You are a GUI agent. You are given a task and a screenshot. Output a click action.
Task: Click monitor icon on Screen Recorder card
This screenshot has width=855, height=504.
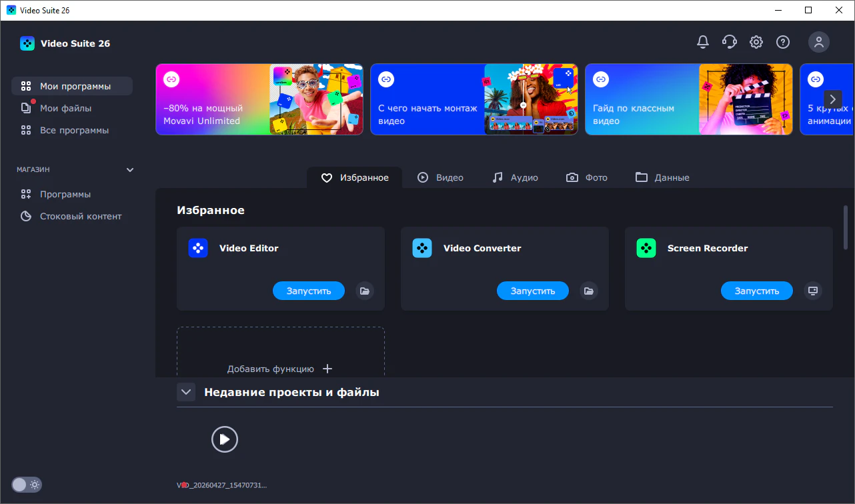click(812, 291)
